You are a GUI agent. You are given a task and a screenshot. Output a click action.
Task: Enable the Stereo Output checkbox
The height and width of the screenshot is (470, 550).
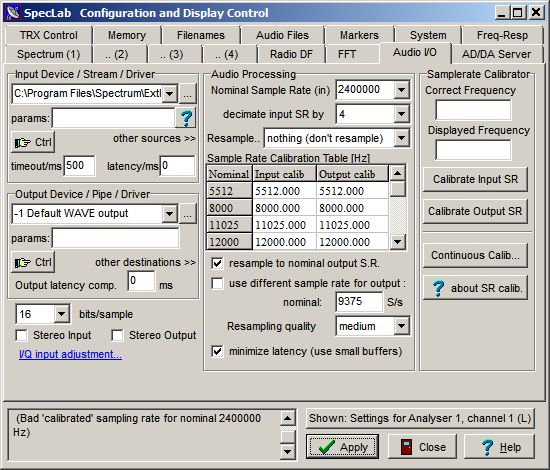tap(117, 335)
